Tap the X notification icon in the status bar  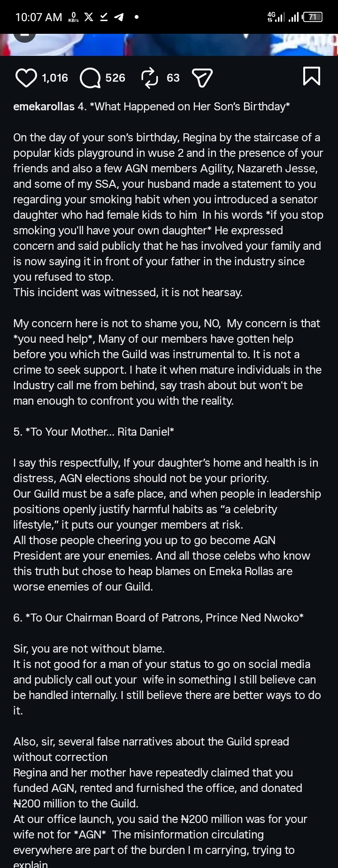click(x=88, y=17)
